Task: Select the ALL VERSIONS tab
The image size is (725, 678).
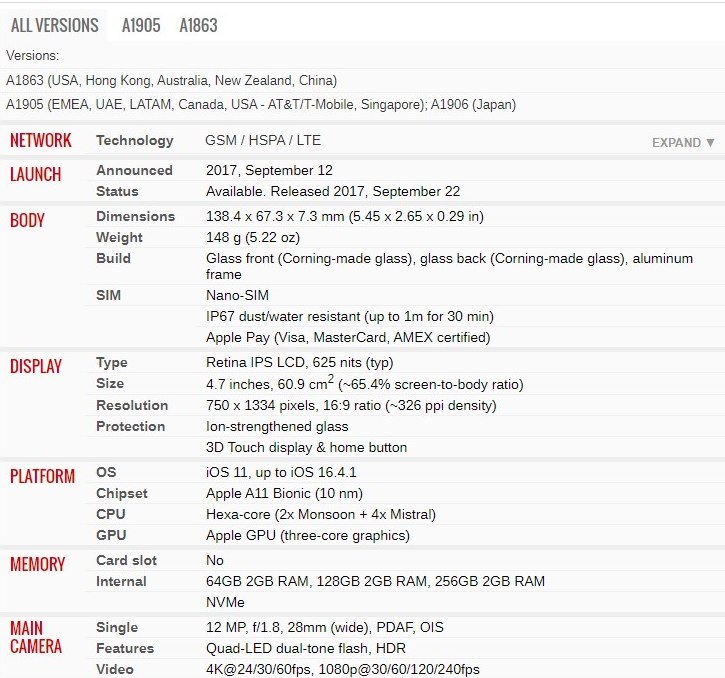Action: (x=55, y=25)
